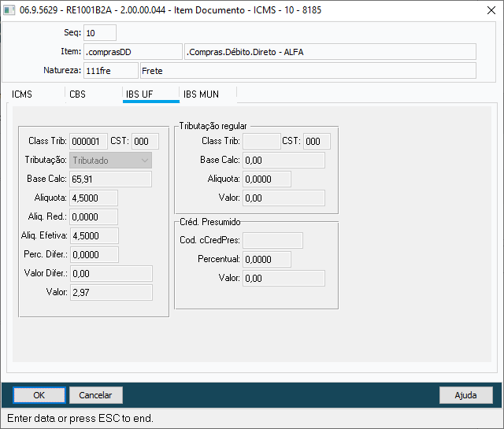Click the Aliquota field in Tributação regular
The width and height of the screenshot is (504, 429).
click(x=267, y=179)
